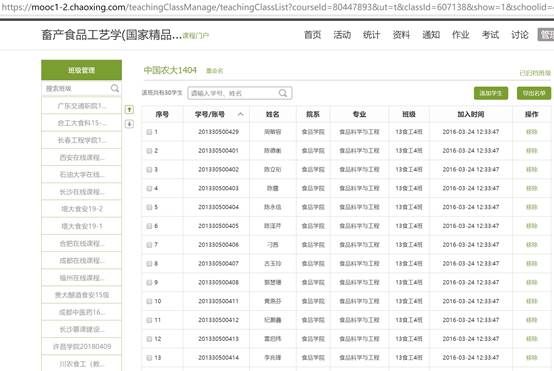Open class 许昌学院20180409 in sidebar
Viewport: 554px width, 371px height.
(82, 347)
